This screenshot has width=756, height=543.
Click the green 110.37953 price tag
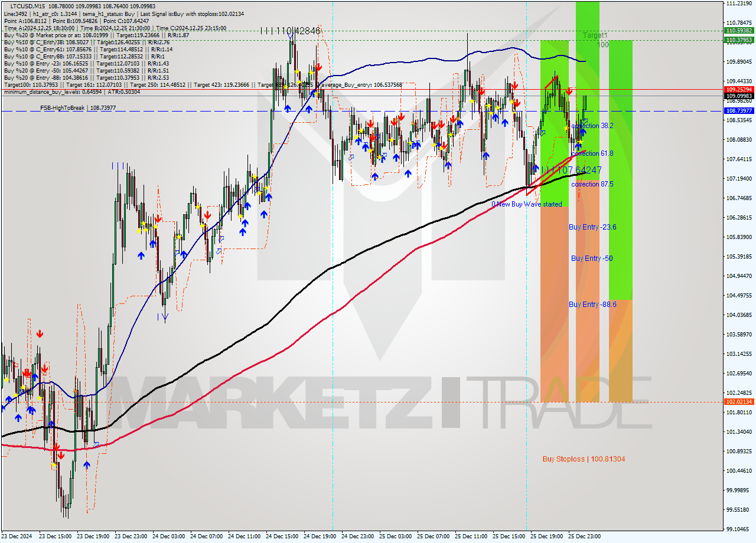[739, 40]
